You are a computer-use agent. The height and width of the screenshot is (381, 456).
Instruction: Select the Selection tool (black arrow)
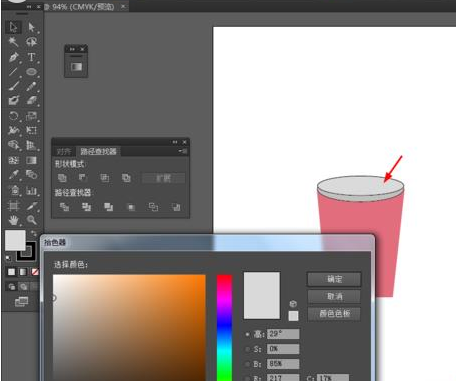click(13, 27)
